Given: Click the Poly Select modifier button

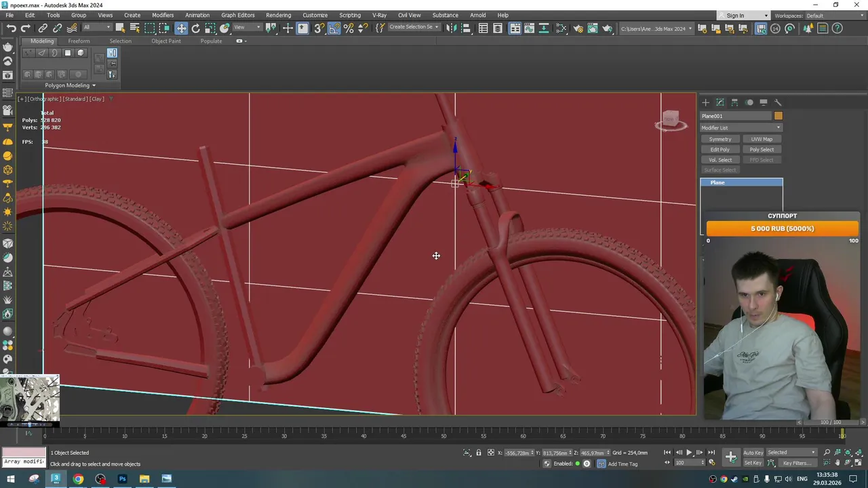Looking at the screenshot, I should [x=762, y=149].
